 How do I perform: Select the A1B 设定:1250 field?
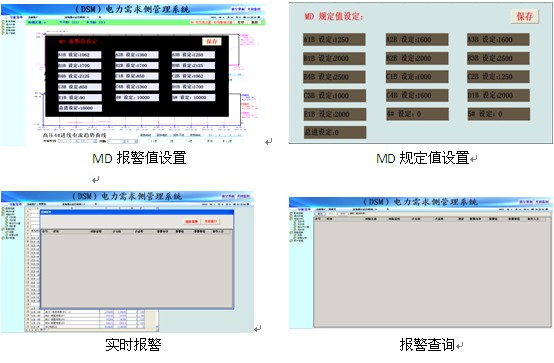click(334, 40)
